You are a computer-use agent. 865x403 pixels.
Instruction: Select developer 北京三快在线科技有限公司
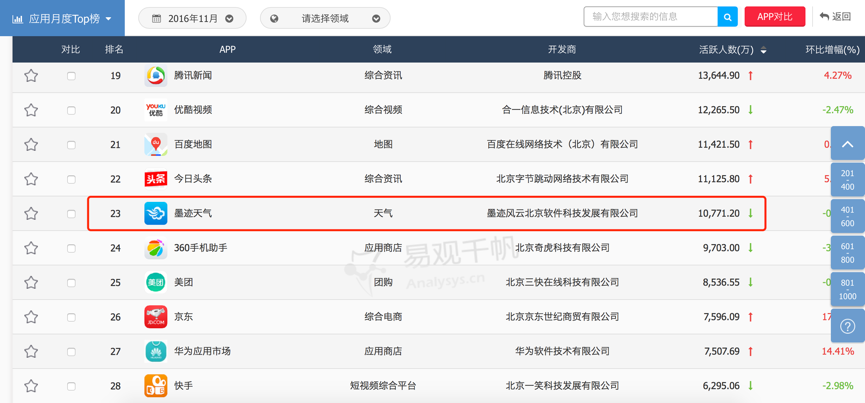(562, 282)
